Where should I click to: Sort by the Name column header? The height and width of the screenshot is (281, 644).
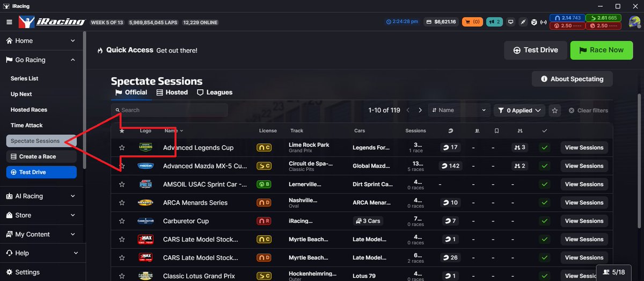[173, 131]
